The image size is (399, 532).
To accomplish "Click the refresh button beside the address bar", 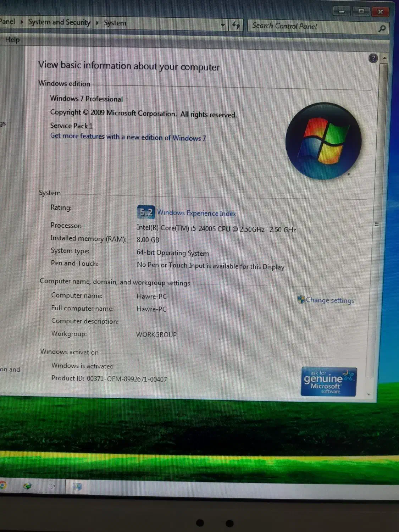I will point(236,25).
